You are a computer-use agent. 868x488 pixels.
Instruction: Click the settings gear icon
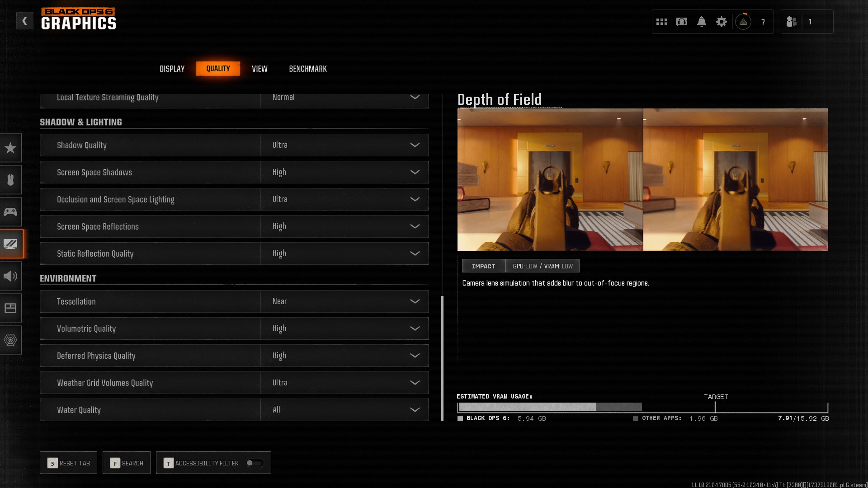721,22
